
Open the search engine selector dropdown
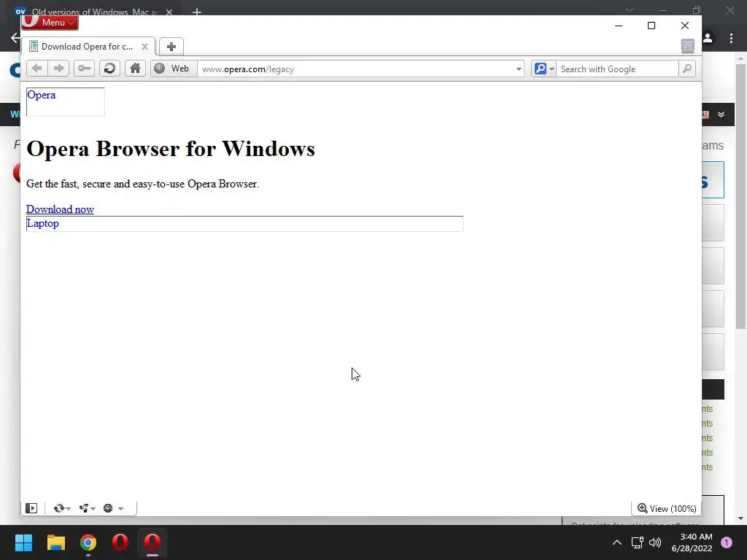543,69
